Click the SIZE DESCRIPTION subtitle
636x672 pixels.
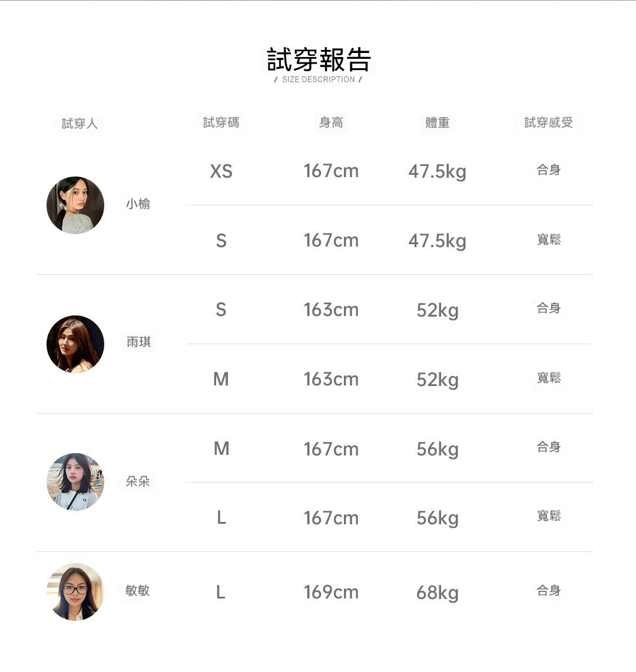(318, 79)
